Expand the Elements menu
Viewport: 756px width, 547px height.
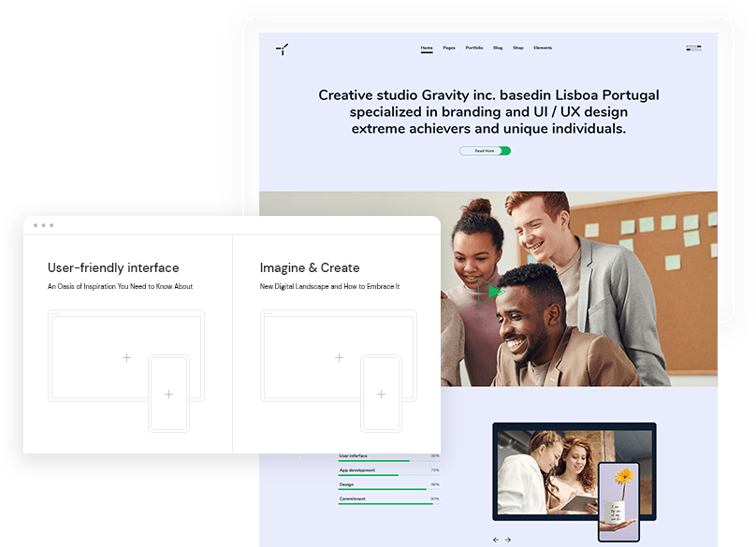pyautogui.click(x=543, y=48)
